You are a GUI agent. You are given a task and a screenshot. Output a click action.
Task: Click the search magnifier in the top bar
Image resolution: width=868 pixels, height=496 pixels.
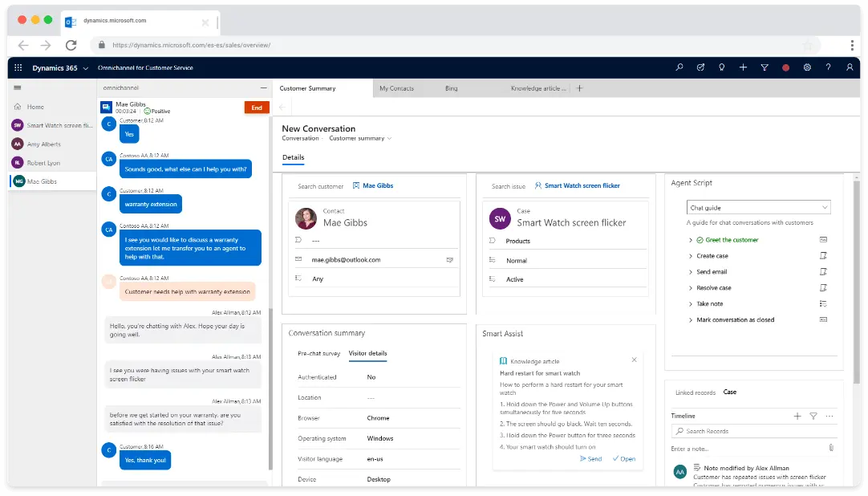[x=679, y=68]
